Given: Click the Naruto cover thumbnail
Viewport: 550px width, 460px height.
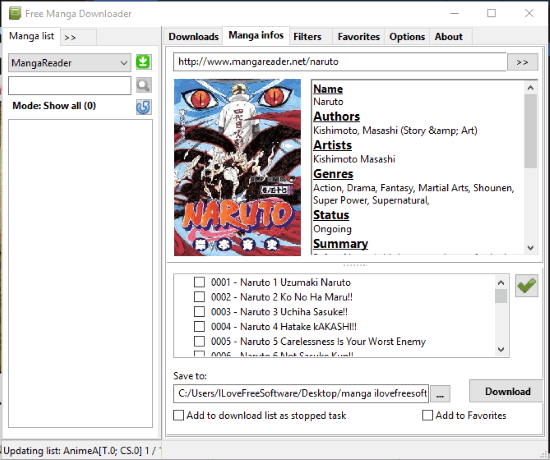Looking at the screenshot, I should coord(237,167).
